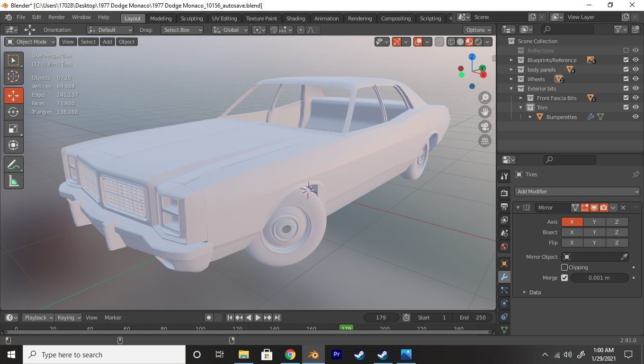The height and width of the screenshot is (364, 644).
Task: Open the Output properties tab
Action: (504, 206)
